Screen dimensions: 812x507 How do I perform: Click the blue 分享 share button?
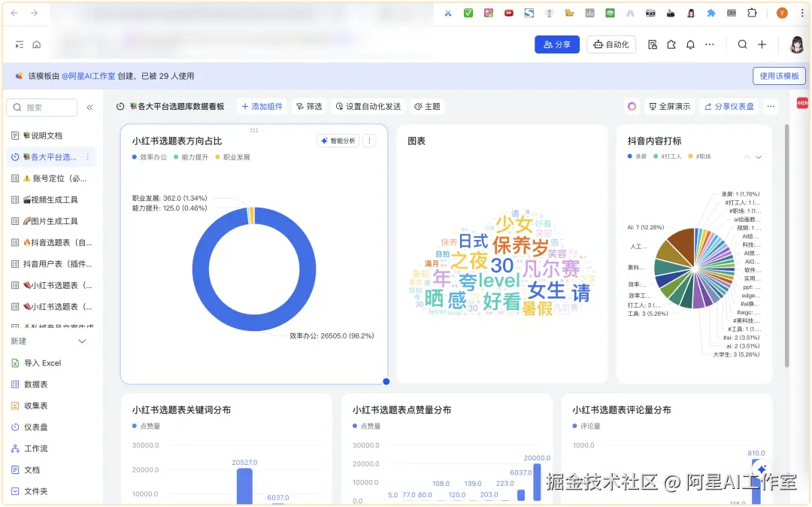(556, 44)
